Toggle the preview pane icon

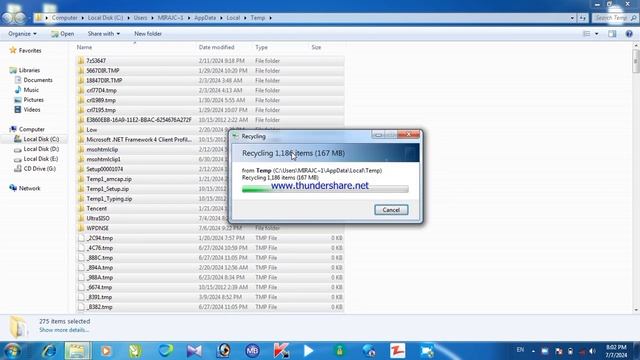(x=612, y=34)
